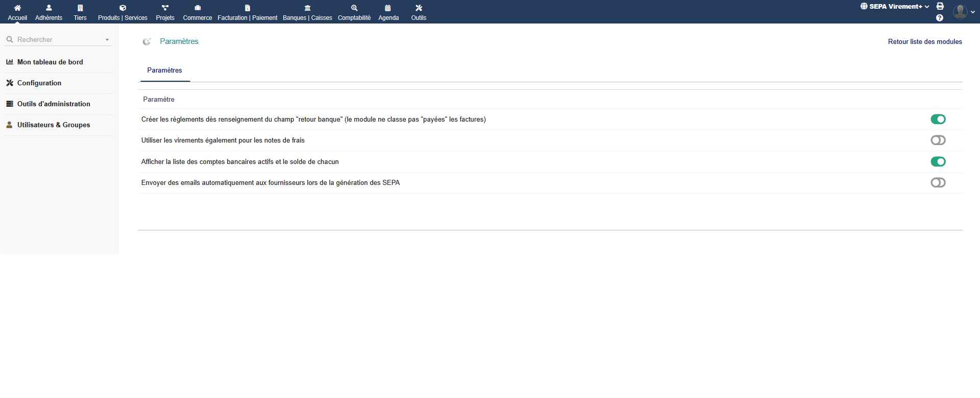Open the Agenda calendar icon

tap(388, 8)
